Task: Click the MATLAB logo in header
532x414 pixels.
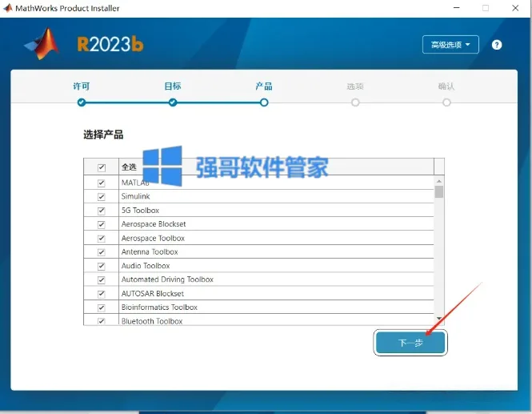Action: pos(42,44)
